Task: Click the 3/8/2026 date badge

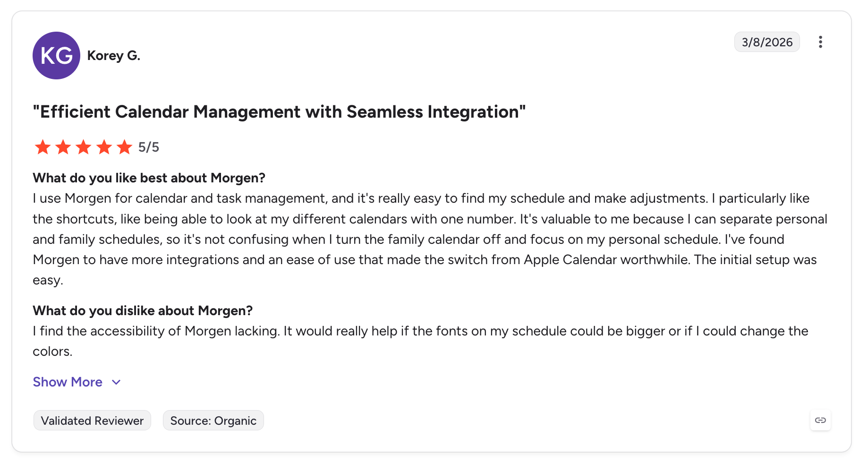Action: click(767, 42)
